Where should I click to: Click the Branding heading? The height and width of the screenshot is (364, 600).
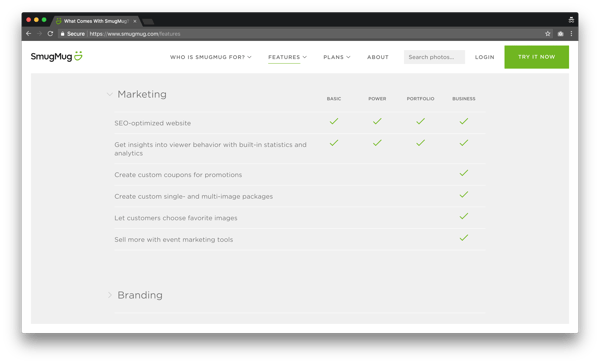click(140, 295)
